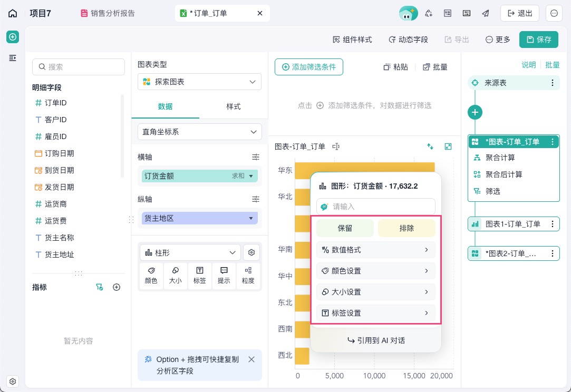Expand the 大小设置 submenu
The height and width of the screenshot is (392, 571).
tap(376, 292)
